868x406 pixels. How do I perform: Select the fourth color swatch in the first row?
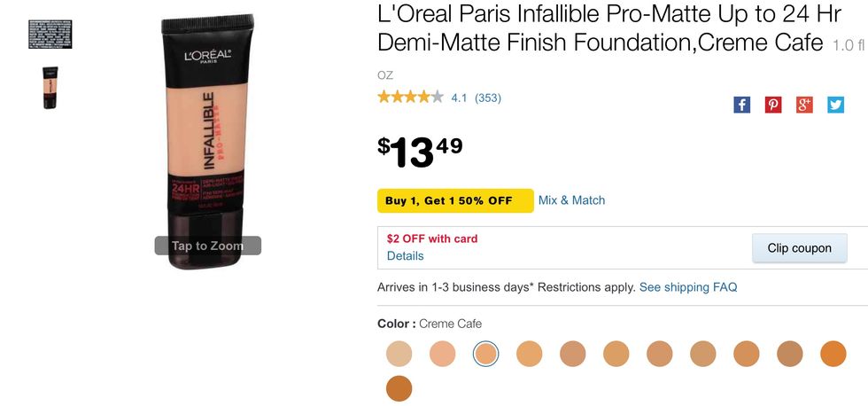pyautogui.click(x=530, y=354)
